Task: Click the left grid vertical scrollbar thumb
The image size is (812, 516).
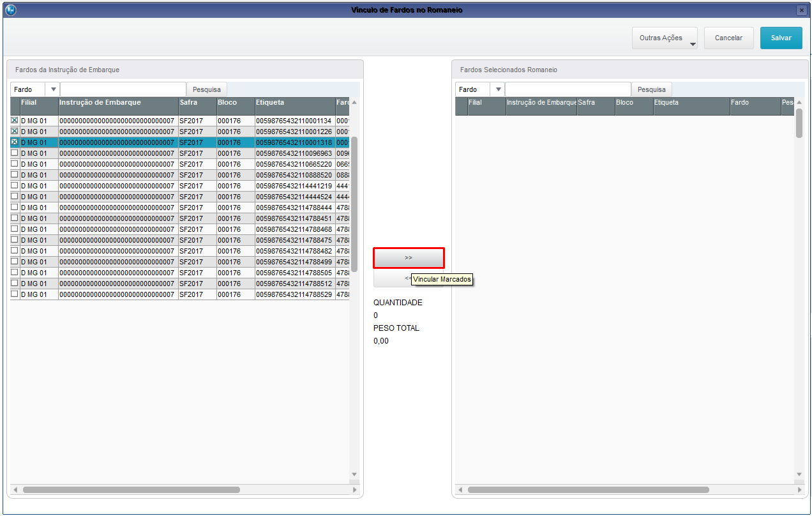Action: [354, 204]
